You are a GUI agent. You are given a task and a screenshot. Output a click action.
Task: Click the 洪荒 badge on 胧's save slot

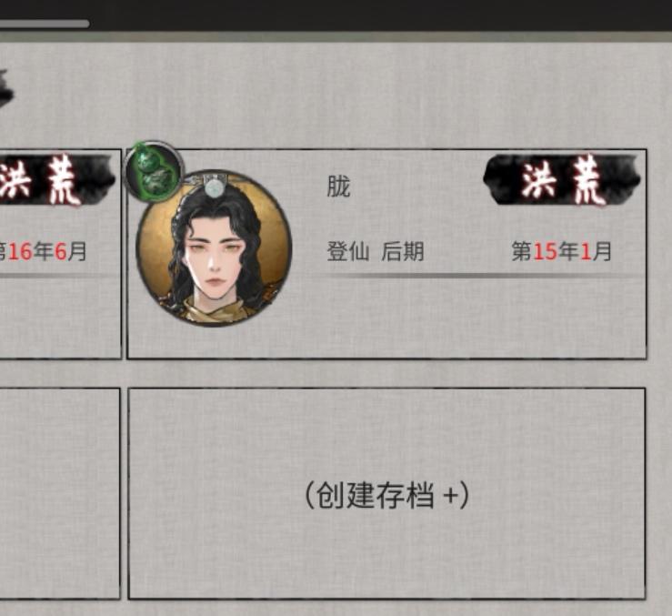click(562, 179)
